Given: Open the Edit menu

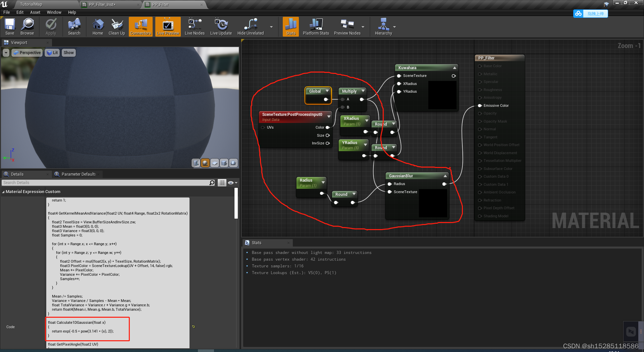Looking at the screenshot, I should point(20,12).
